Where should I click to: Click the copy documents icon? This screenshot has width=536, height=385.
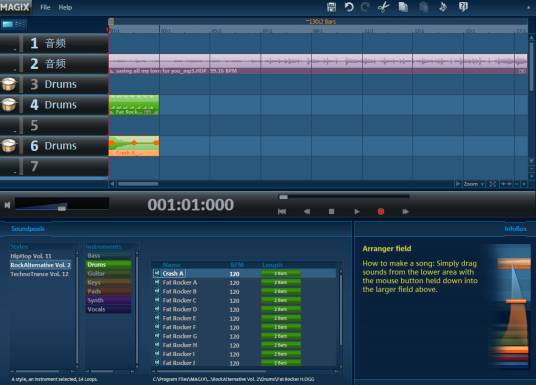point(403,7)
